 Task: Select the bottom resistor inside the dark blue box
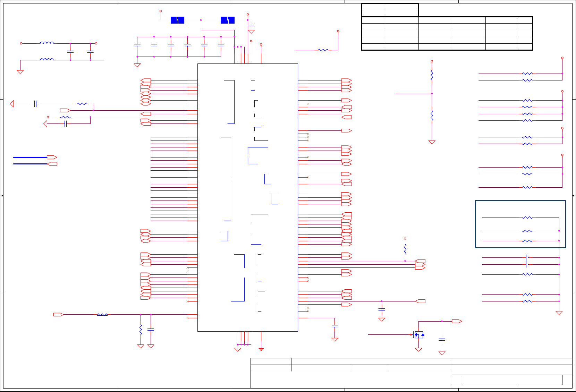tap(527, 241)
